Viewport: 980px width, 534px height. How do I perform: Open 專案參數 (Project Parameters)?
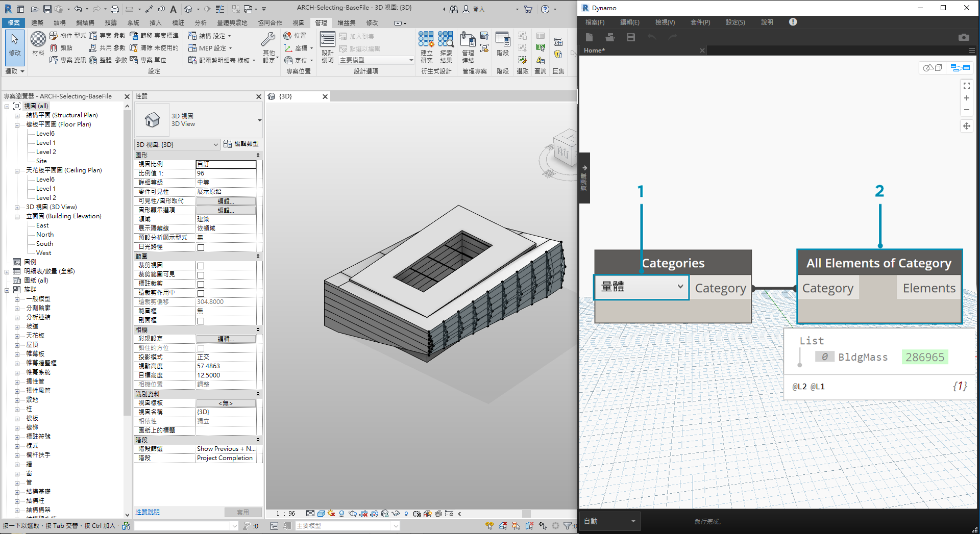click(107, 36)
